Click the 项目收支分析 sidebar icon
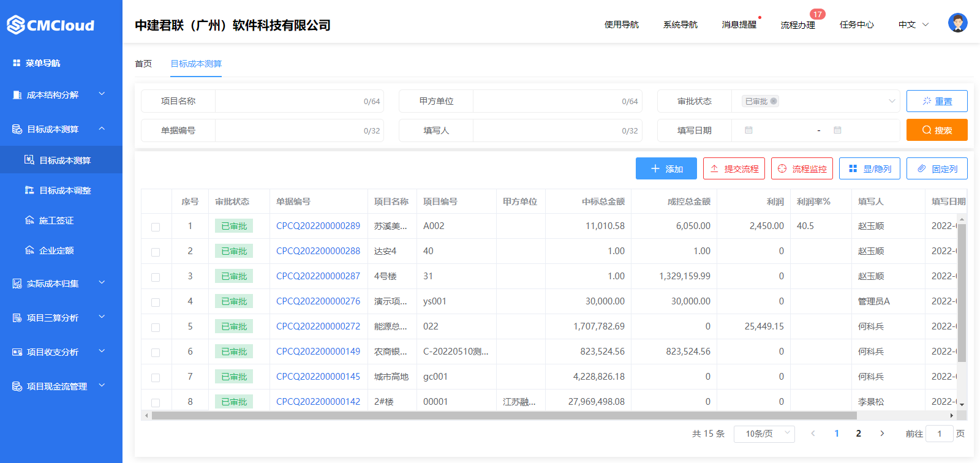The image size is (980, 463). (17, 352)
